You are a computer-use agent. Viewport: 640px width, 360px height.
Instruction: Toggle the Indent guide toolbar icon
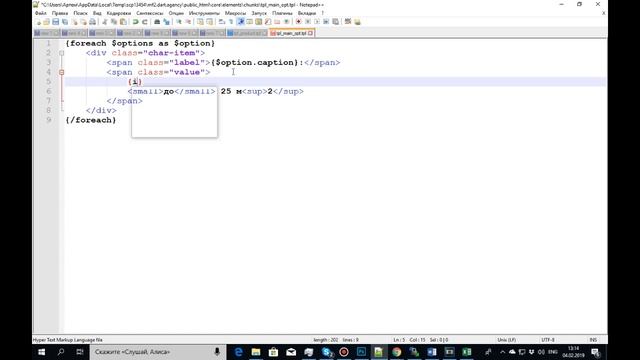240,22
